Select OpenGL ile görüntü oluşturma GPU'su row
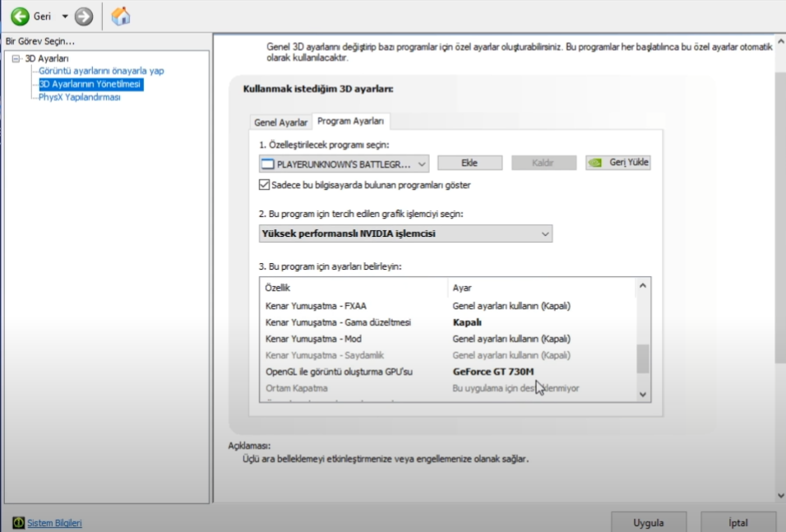This screenshot has height=532, width=786. point(448,372)
